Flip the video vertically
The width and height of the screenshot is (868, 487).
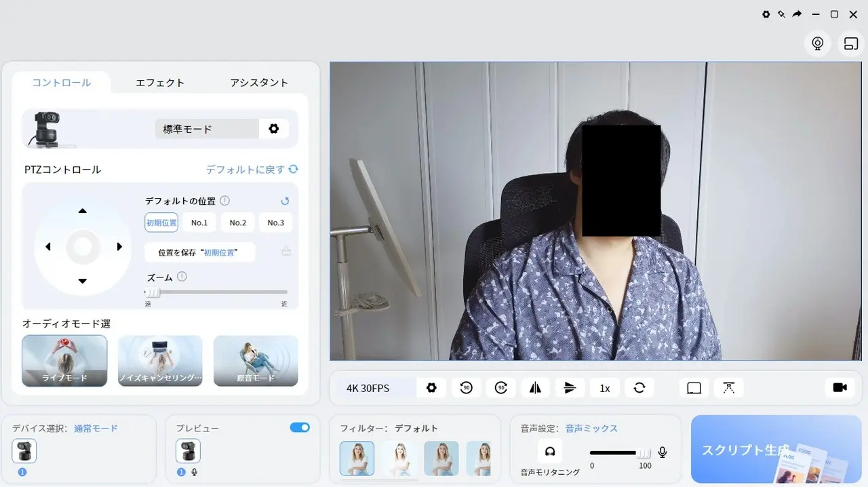pos(570,388)
